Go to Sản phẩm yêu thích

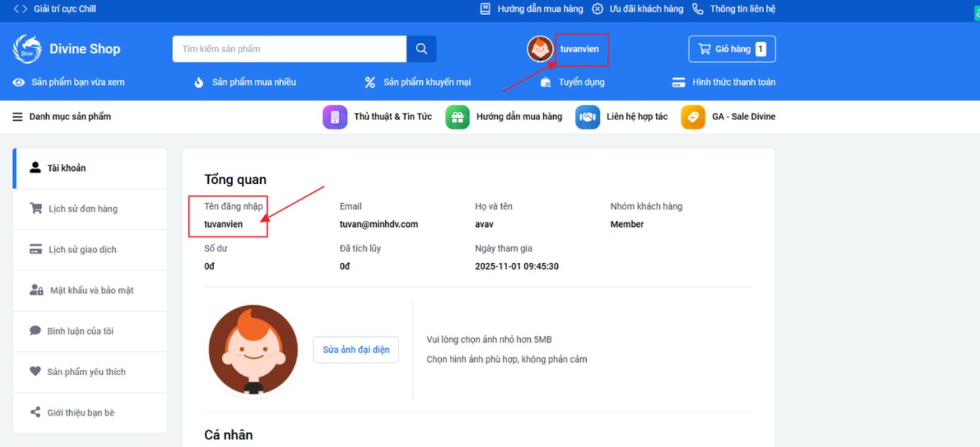86,372
